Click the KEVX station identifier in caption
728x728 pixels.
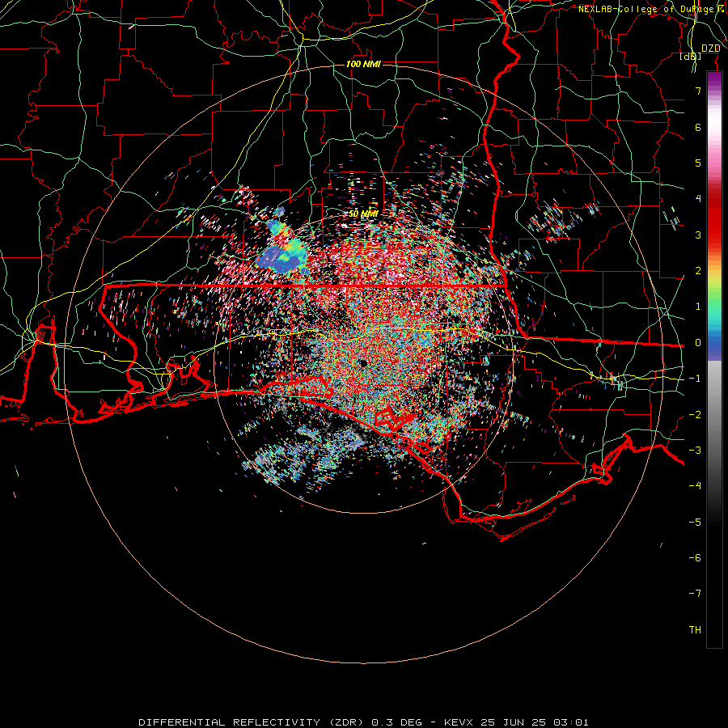coord(459,722)
